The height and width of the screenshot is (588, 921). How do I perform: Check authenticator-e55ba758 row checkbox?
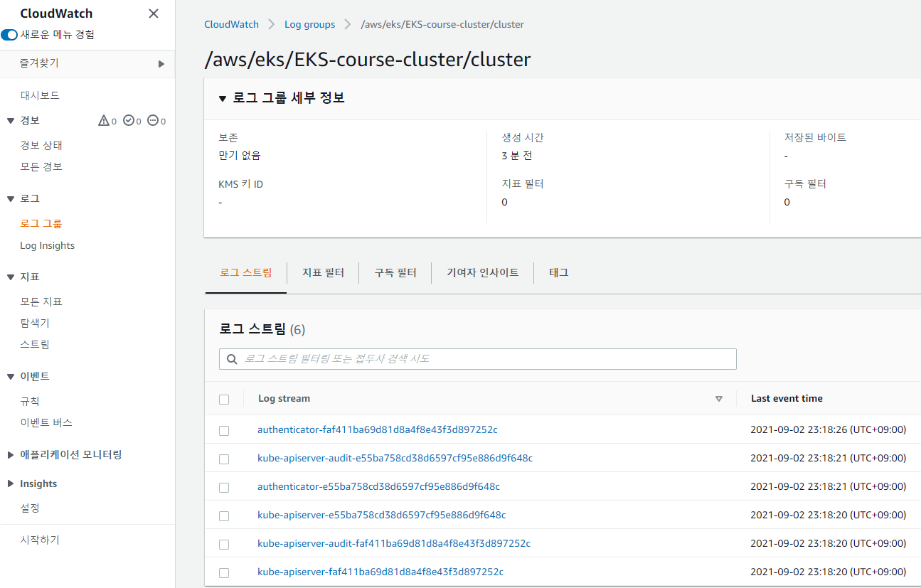[224, 488]
